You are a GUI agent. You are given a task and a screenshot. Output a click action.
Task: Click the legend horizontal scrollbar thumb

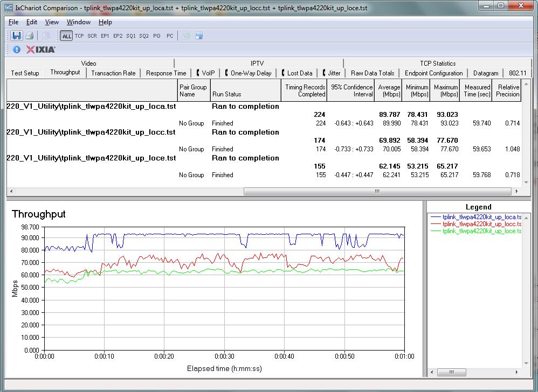tap(452, 372)
